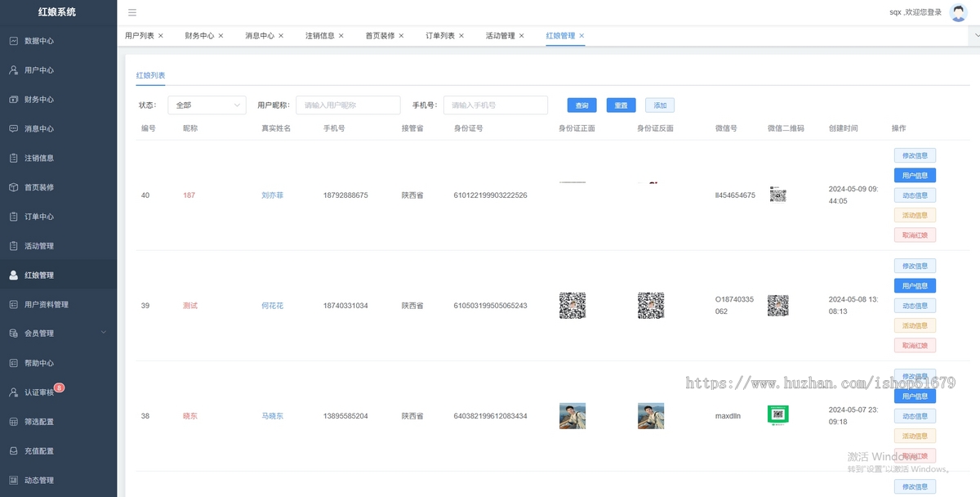Click the 红娘管理 sidebar icon
Screen dimensions: 980x497
click(13, 275)
